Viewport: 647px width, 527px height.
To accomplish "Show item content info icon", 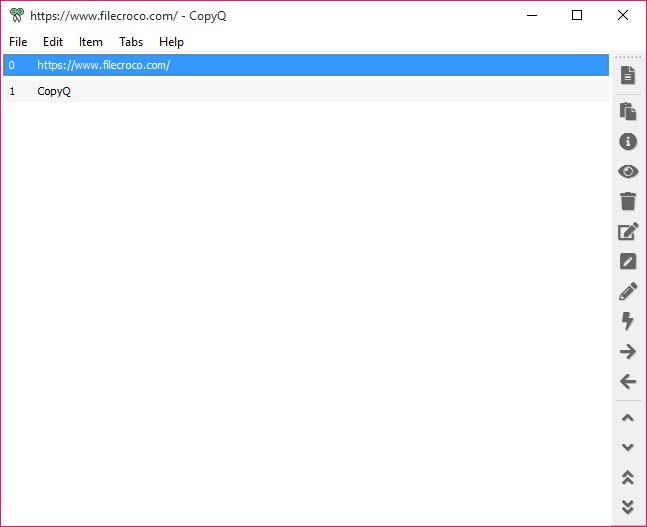I will point(628,142).
